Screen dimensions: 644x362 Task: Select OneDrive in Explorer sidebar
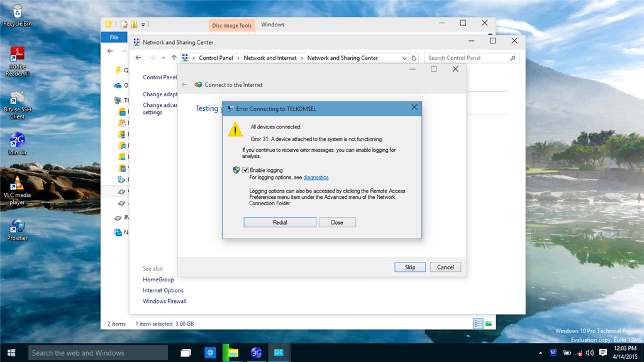(x=121, y=85)
